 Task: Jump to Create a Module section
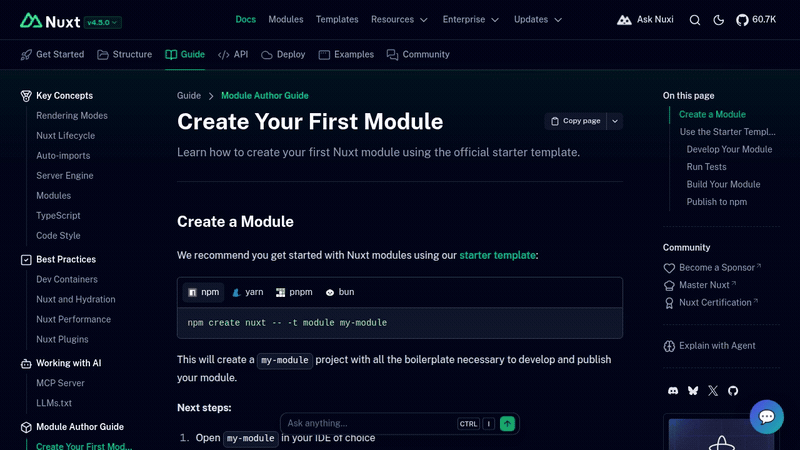pos(712,115)
